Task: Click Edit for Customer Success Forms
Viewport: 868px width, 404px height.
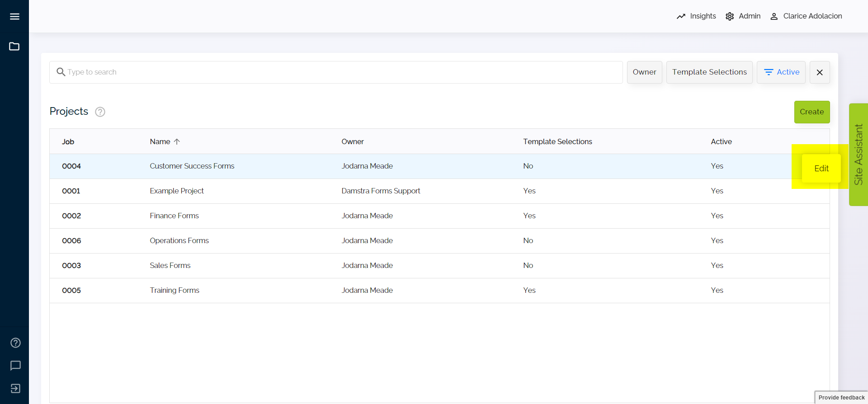Action: pyautogui.click(x=821, y=169)
